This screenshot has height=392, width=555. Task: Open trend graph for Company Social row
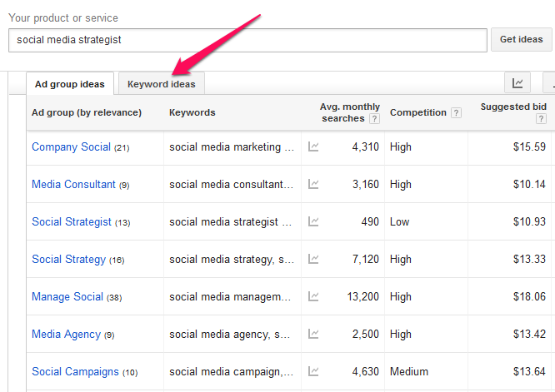[x=313, y=146]
